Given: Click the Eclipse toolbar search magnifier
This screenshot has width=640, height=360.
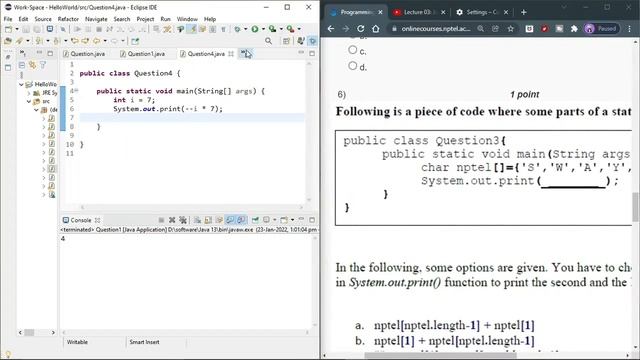Looking at the screenshot, I should click(x=268, y=41).
